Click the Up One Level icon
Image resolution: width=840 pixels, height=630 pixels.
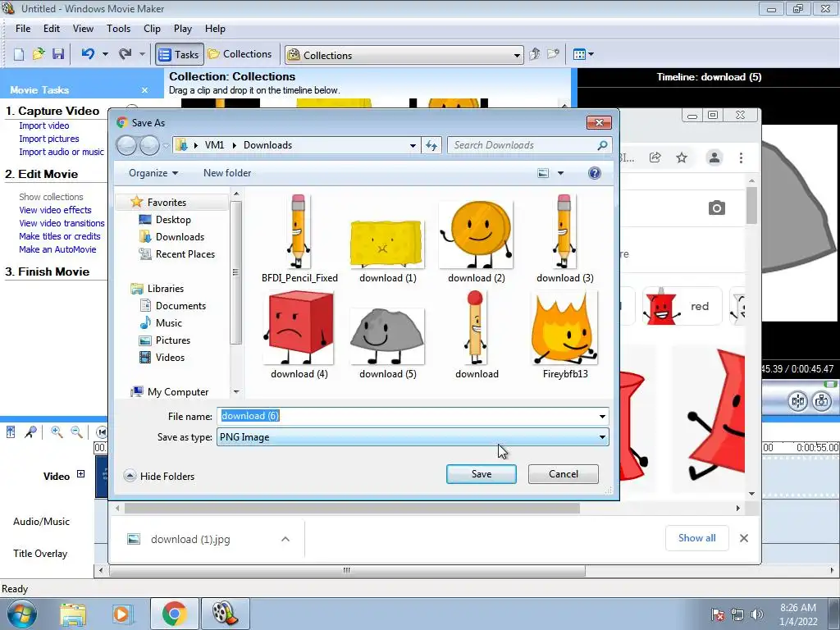coord(534,54)
